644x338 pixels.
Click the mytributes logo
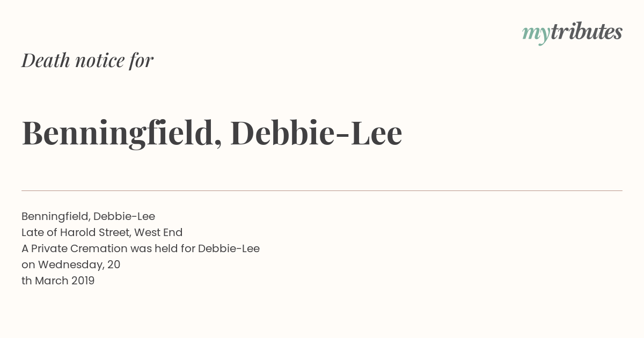(x=572, y=33)
